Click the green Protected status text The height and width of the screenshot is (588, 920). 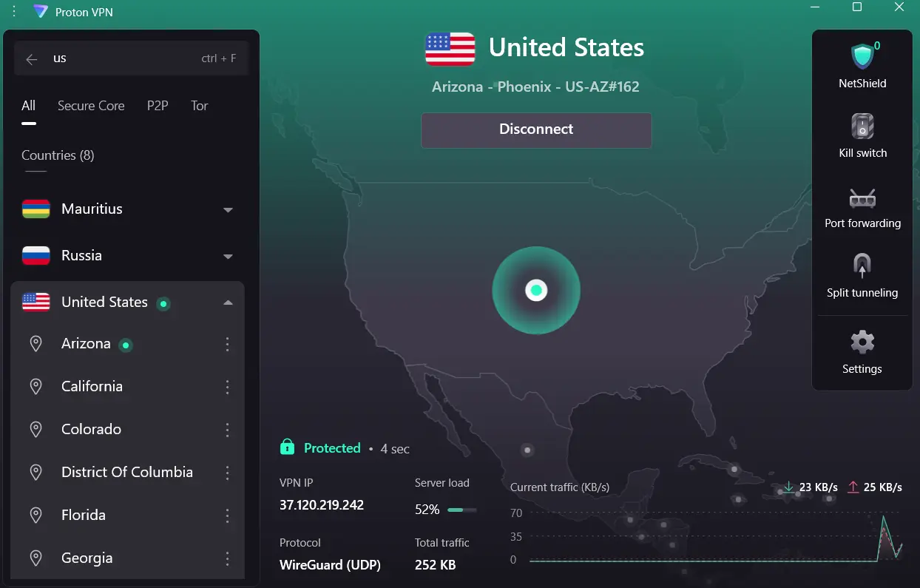pos(332,448)
